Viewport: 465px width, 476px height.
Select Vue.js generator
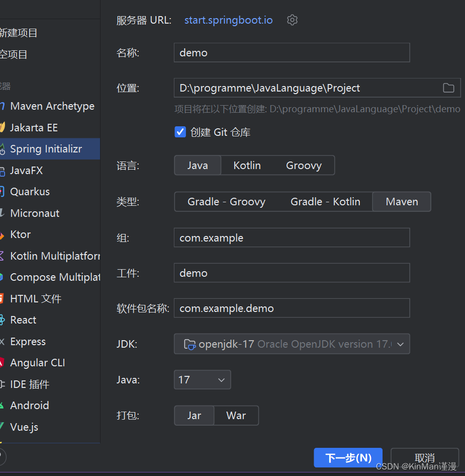[50, 427]
